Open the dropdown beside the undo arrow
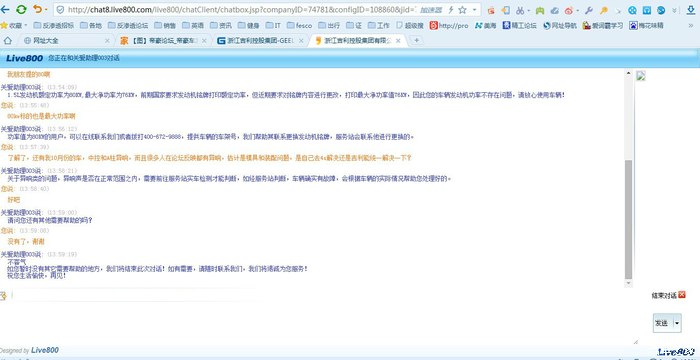 (x=46, y=10)
